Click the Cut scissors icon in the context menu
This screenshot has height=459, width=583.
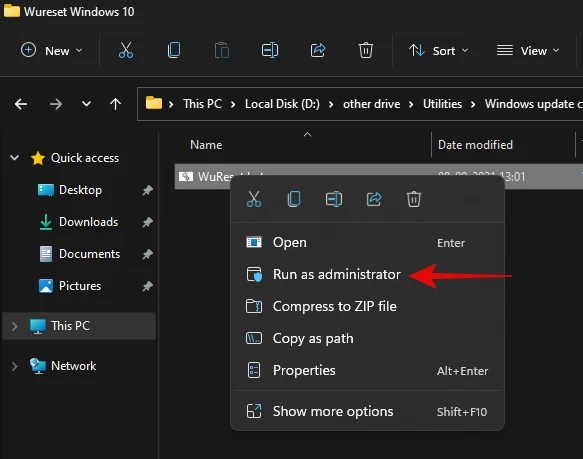[254, 199]
